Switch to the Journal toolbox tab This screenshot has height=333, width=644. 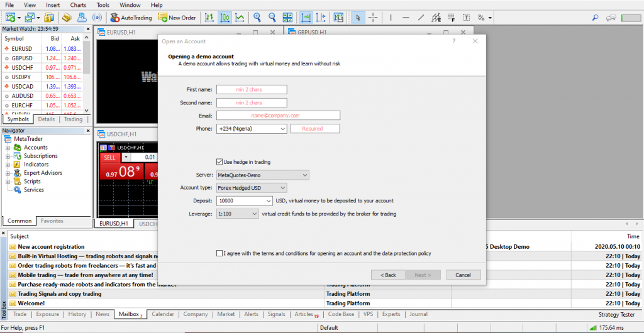[418, 314]
